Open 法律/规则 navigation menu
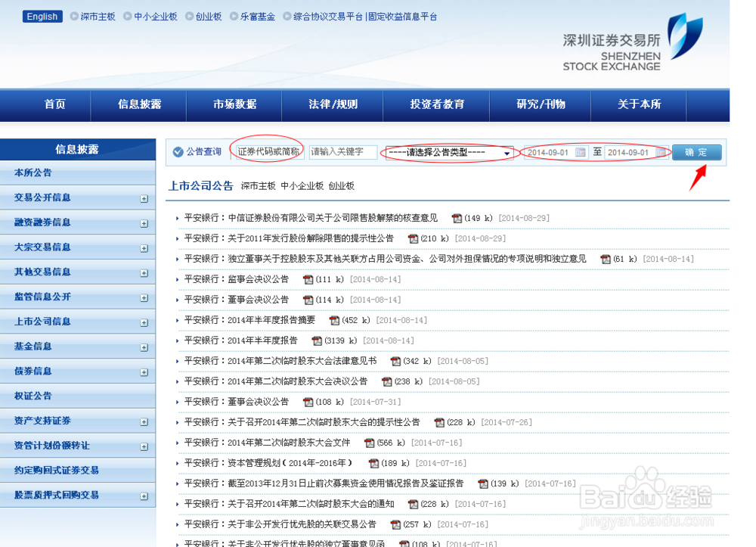Screen dimensions: 756x547 (333, 104)
